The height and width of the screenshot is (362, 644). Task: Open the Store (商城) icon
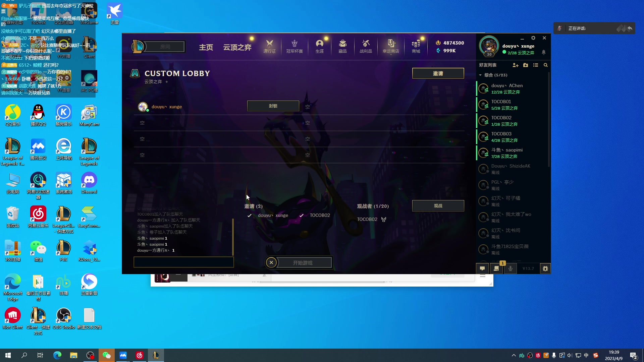[416, 46]
